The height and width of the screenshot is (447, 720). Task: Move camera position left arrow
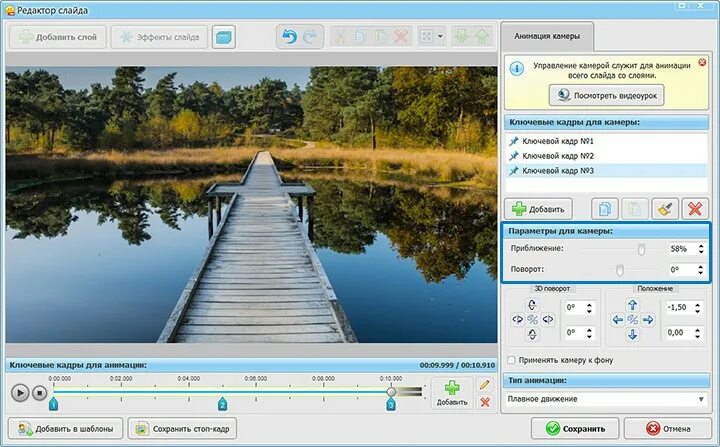click(x=618, y=320)
